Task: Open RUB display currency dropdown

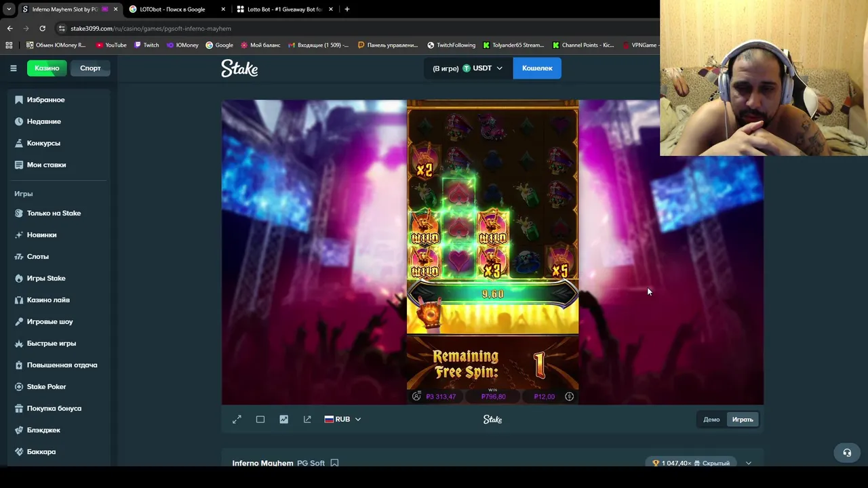Action: tap(342, 420)
